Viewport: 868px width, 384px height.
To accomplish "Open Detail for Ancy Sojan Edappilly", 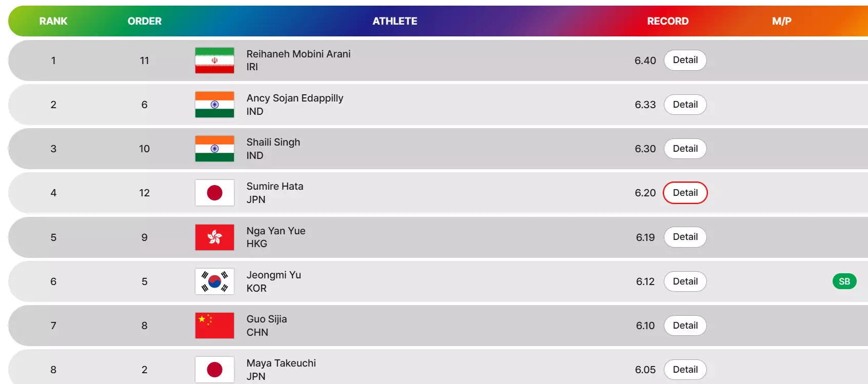I will tap(685, 105).
